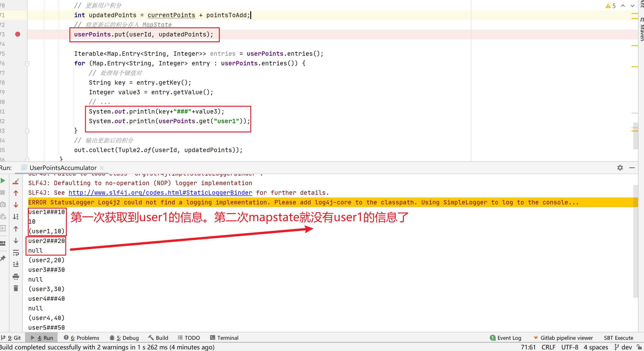
Task: Go to next highlighted error arrow
Action: click(633, 6)
